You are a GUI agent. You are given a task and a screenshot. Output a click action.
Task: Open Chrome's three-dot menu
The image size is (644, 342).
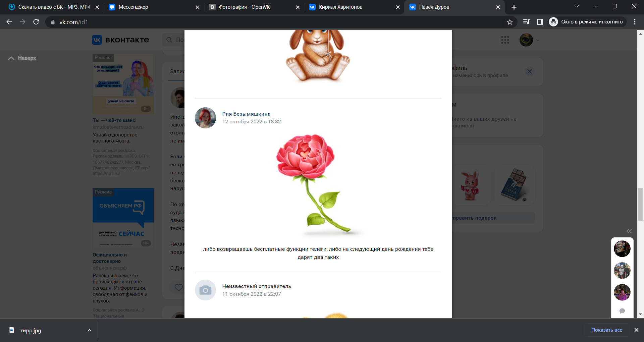pyautogui.click(x=635, y=22)
